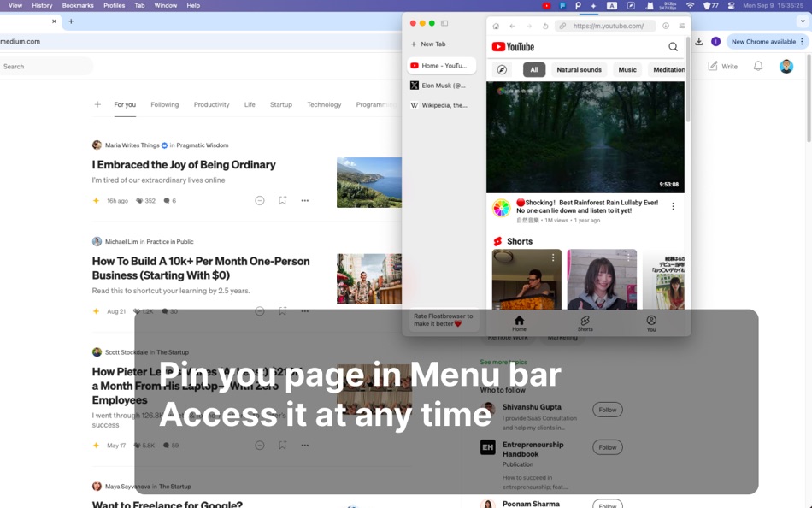Close the current Chrome tab
The width and height of the screenshot is (812, 508).
click(x=54, y=21)
